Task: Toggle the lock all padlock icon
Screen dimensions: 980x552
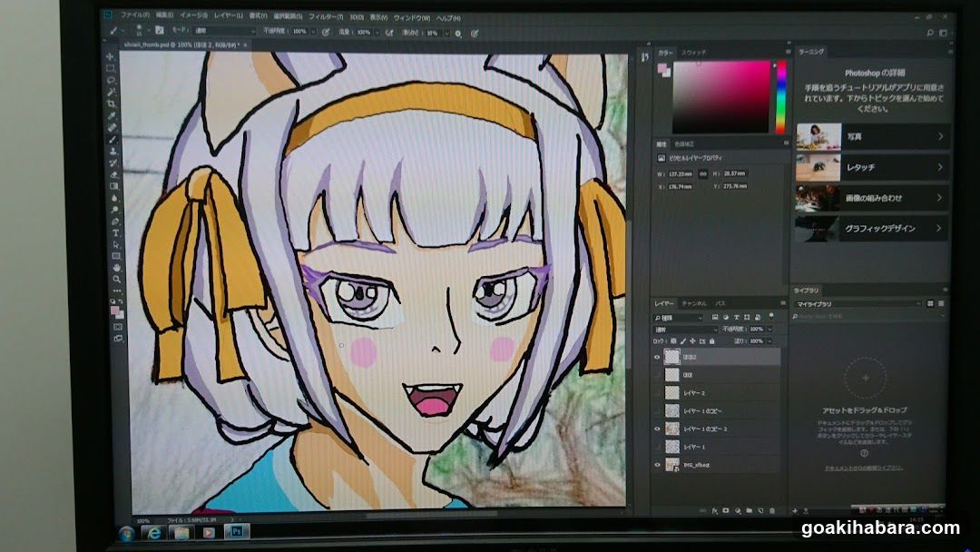Action: pos(712,340)
